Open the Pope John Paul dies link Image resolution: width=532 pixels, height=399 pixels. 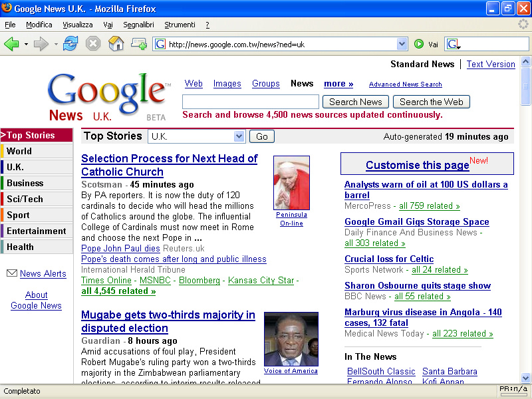coord(120,248)
